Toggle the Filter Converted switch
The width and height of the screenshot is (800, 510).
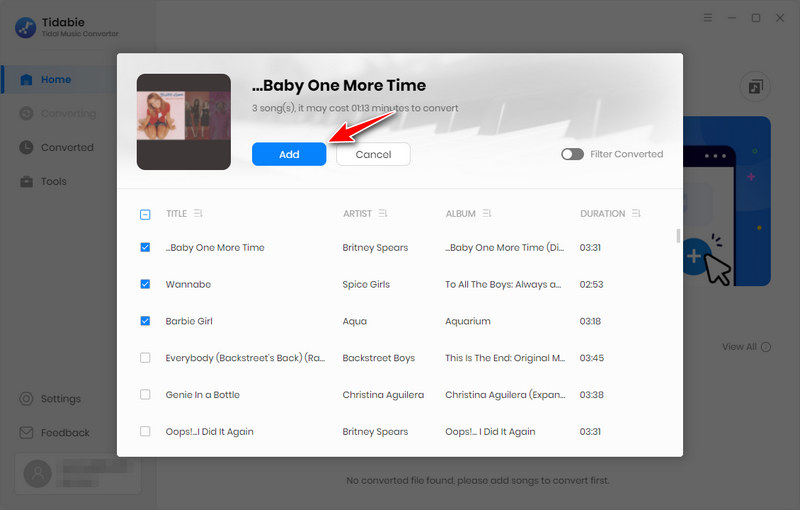572,154
